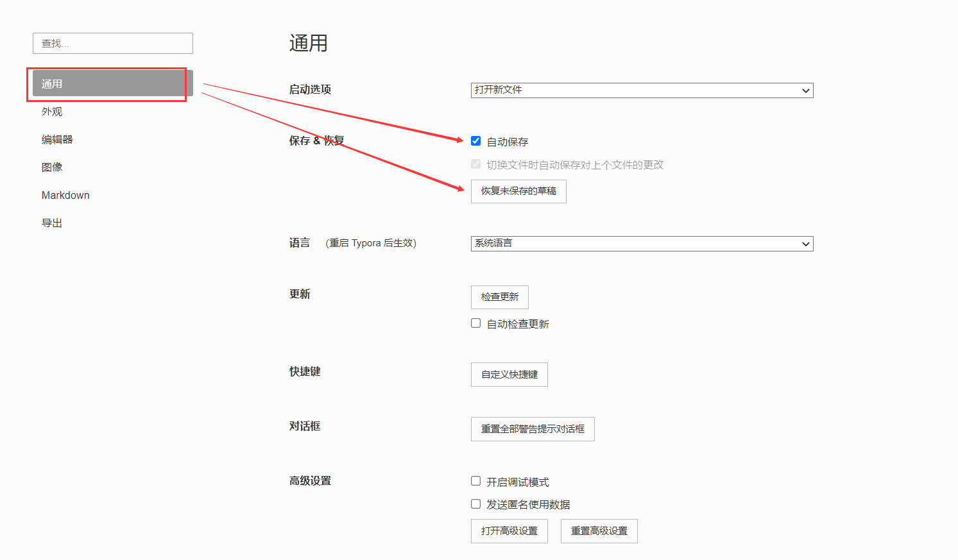
Task: Select the 图像 settings section
Action: click(51, 167)
